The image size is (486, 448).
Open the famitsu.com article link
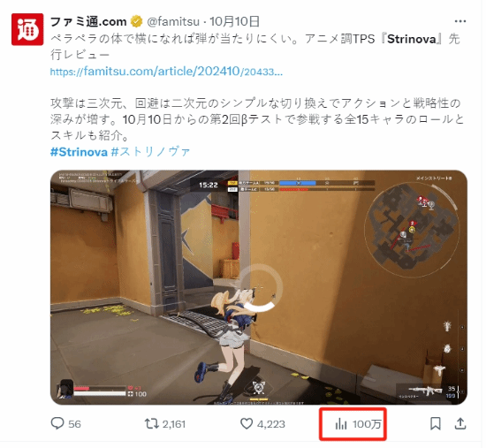[166, 72]
